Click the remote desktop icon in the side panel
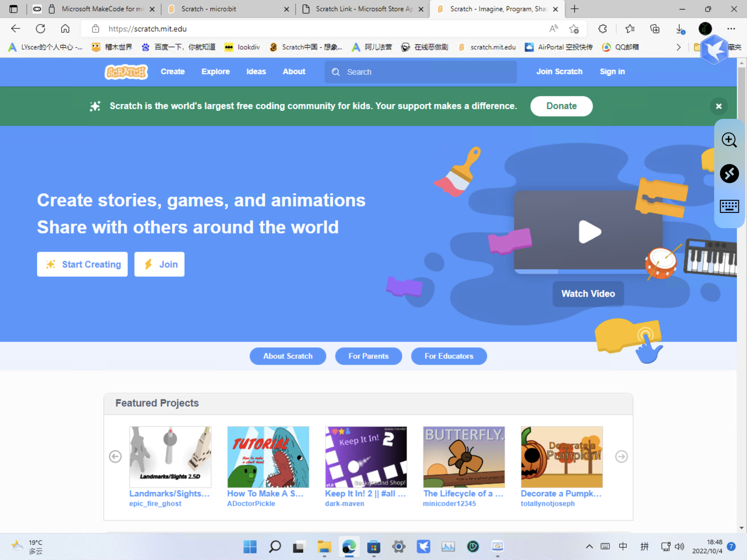The image size is (747, 560). 729,174
